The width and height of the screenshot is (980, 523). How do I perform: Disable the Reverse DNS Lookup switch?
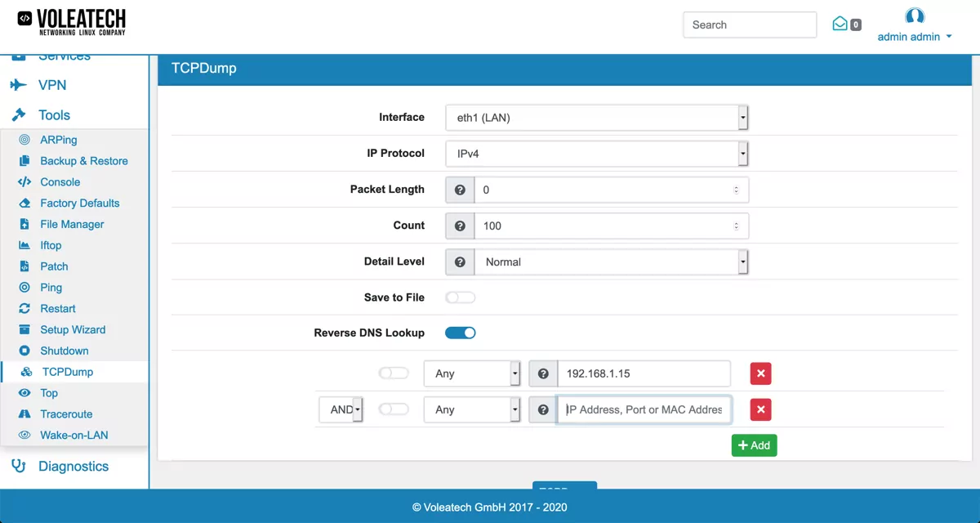click(461, 333)
